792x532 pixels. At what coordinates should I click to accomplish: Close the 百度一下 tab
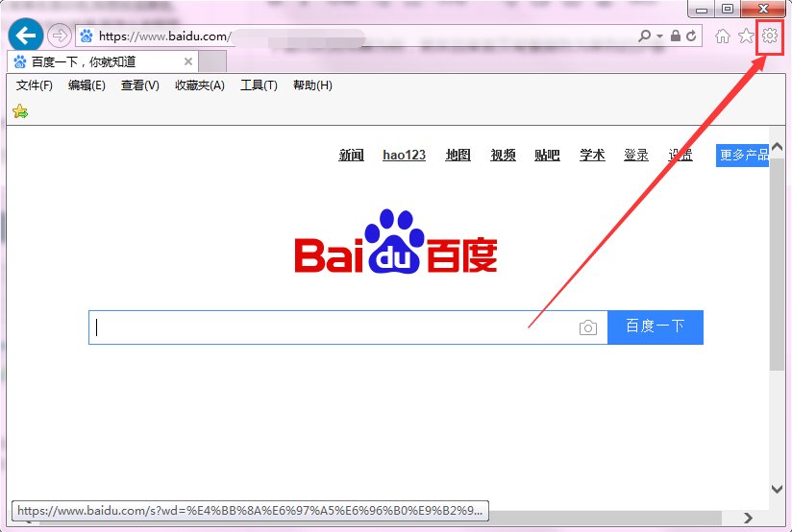[187, 61]
